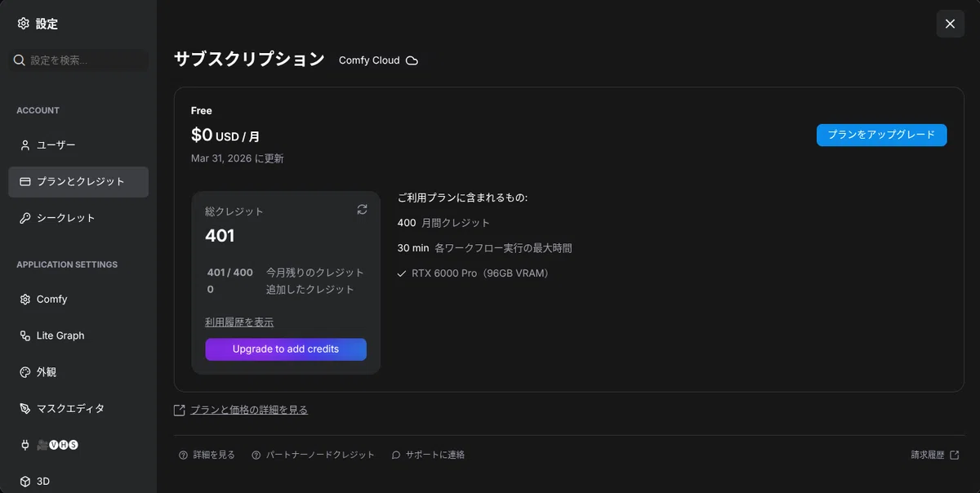Click the settings gear icon beside 設定

click(24, 24)
